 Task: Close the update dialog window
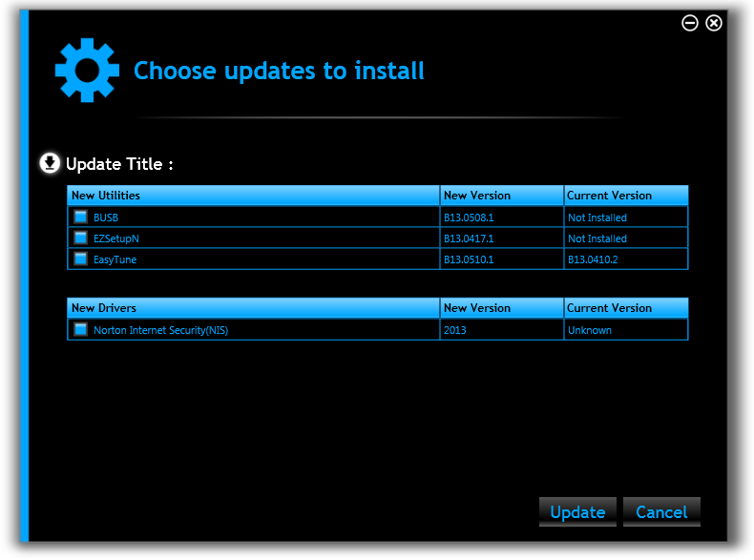(714, 23)
